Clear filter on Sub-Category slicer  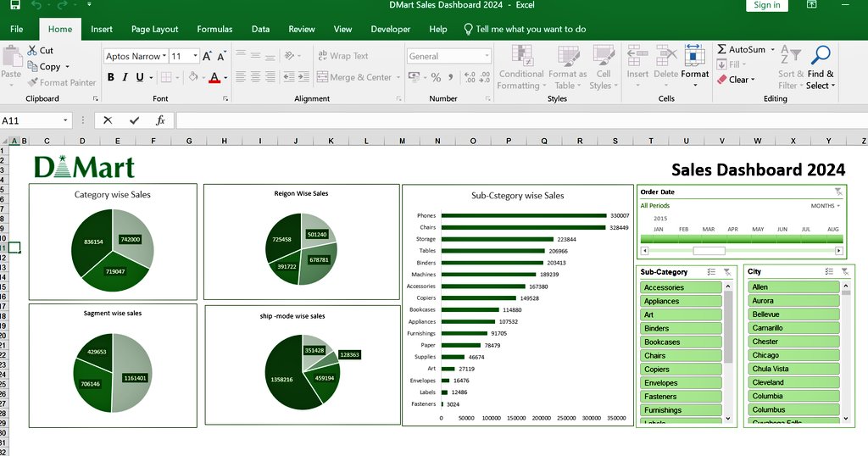click(x=726, y=272)
